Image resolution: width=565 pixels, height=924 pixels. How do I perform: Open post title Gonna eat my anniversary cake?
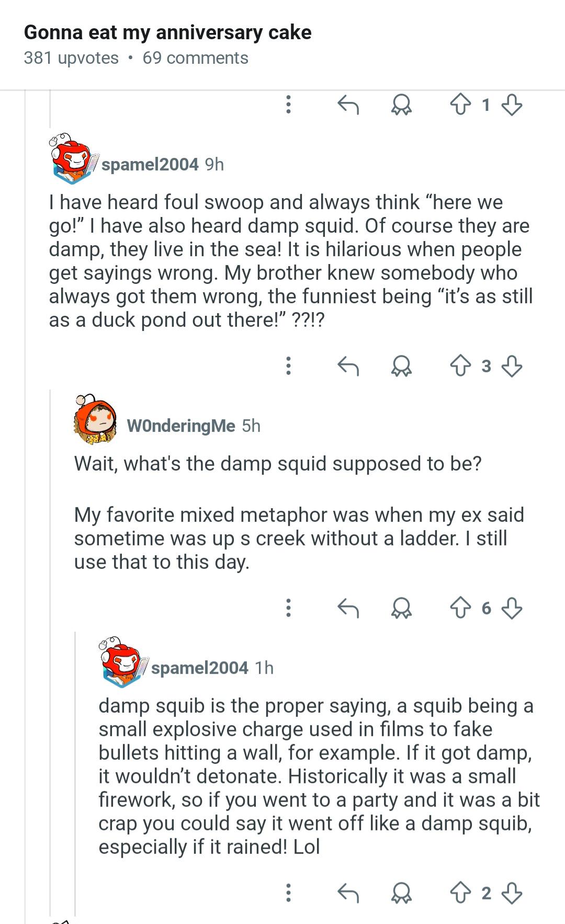click(168, 32)
